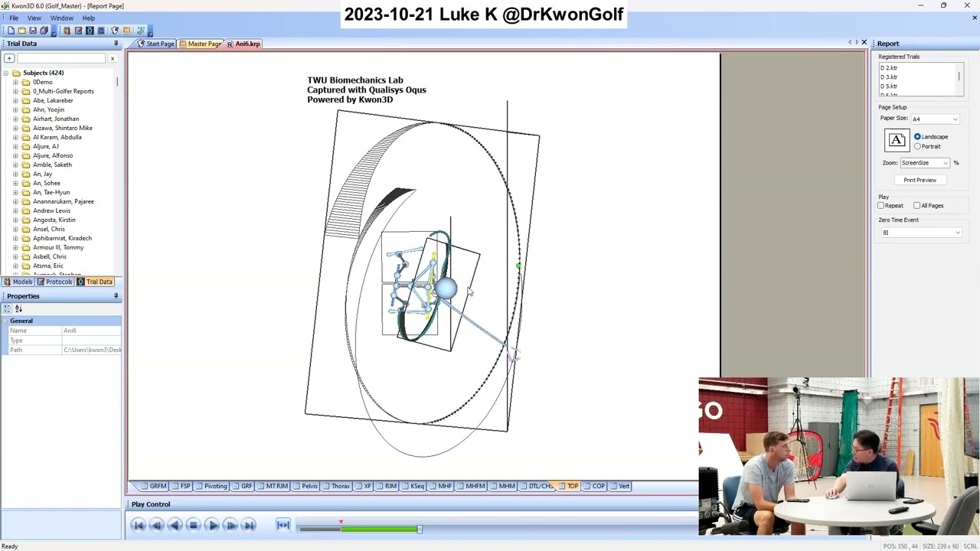Step one frame backward

click(x=156, y=525)
